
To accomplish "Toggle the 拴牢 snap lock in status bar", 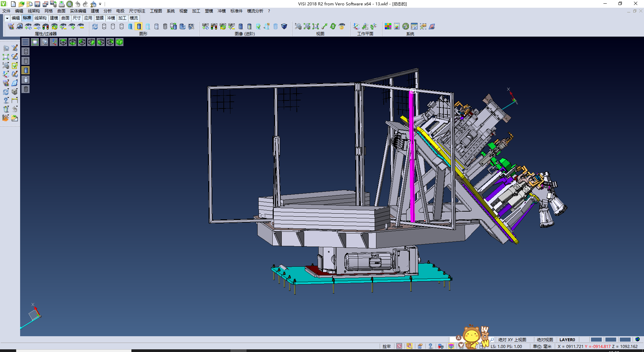I will [386, 346].
